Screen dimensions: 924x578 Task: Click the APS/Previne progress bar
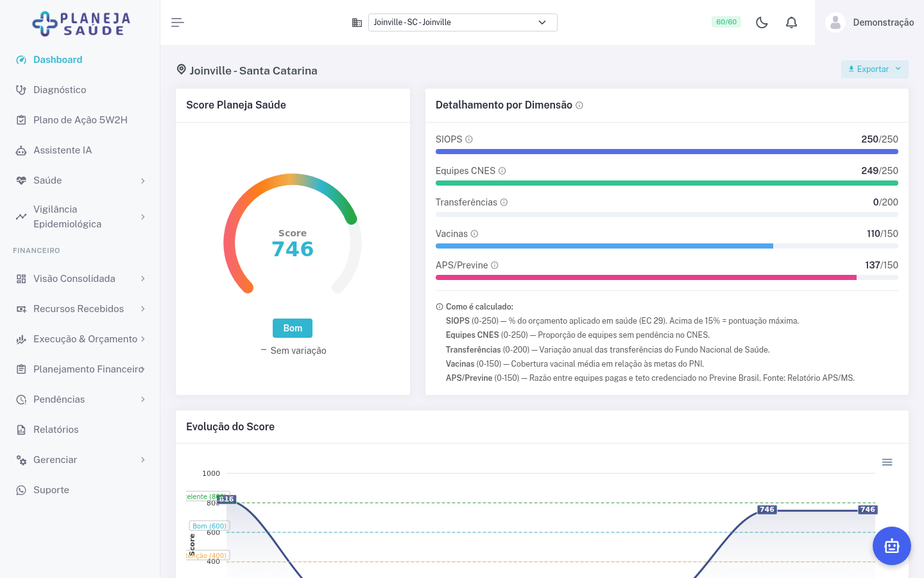coord(667,277)
